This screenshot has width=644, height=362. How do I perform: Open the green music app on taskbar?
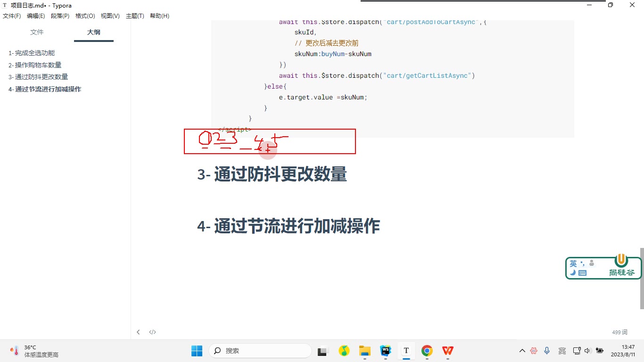[x=344, y=351]
